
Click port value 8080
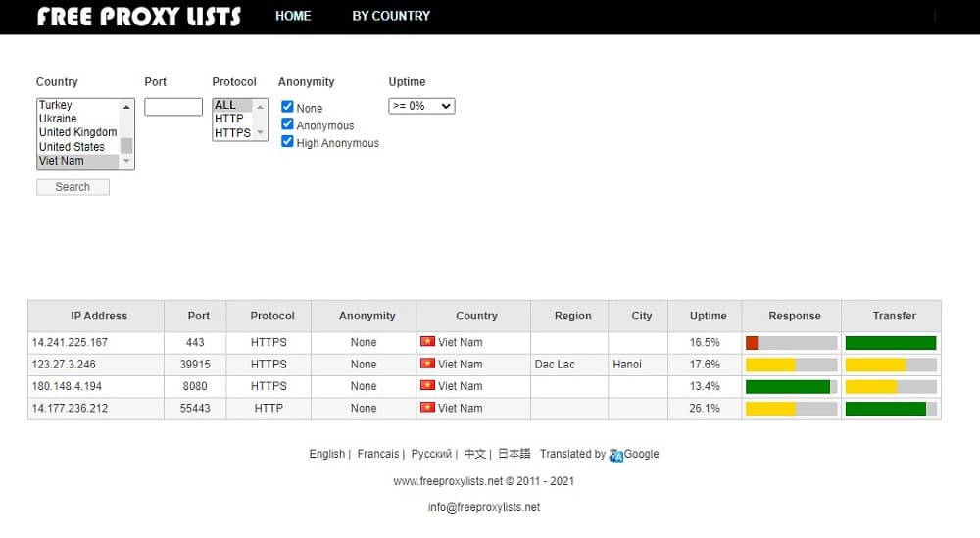[x=195, y=386]
